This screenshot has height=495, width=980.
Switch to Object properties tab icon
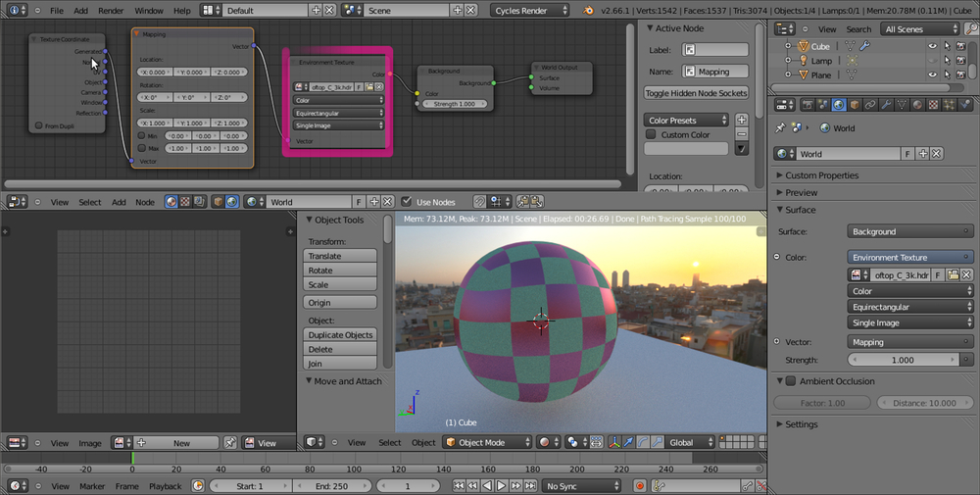(x=854, y=105)
